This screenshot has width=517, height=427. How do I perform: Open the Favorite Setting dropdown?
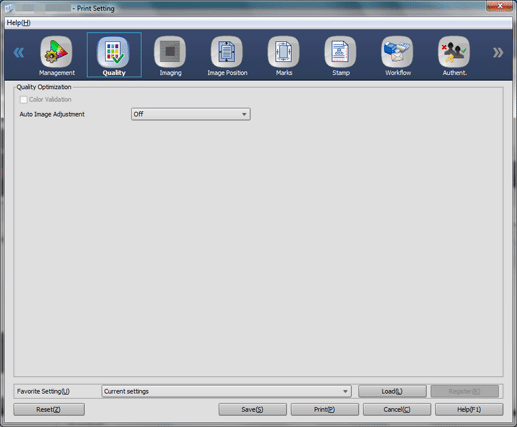coord(226,391)
